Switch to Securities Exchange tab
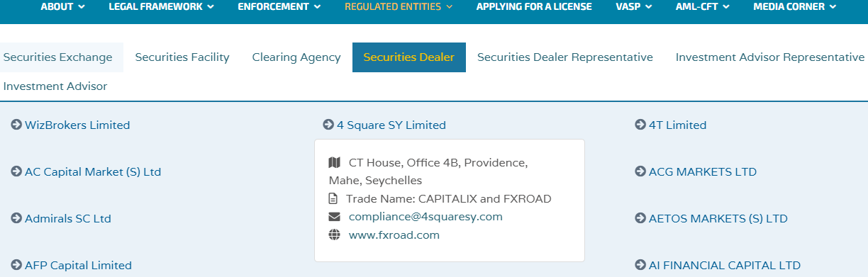Image resolution: width=868 pixels, height=277 pixels. pyautogui.click(x=58, y=57)
